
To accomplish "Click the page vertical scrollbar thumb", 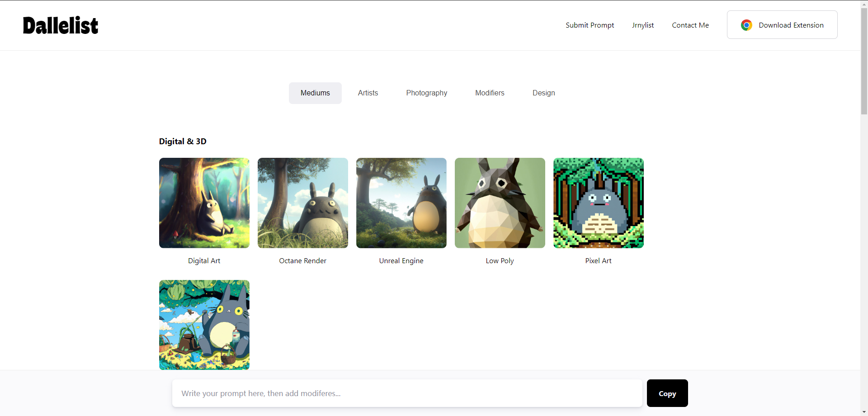I will tap(864, 61).
